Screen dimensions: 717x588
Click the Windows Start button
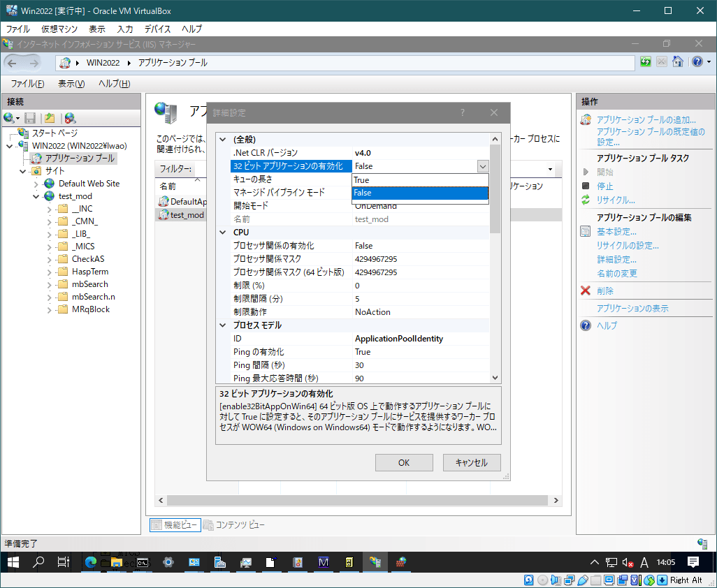coord(13,562)
